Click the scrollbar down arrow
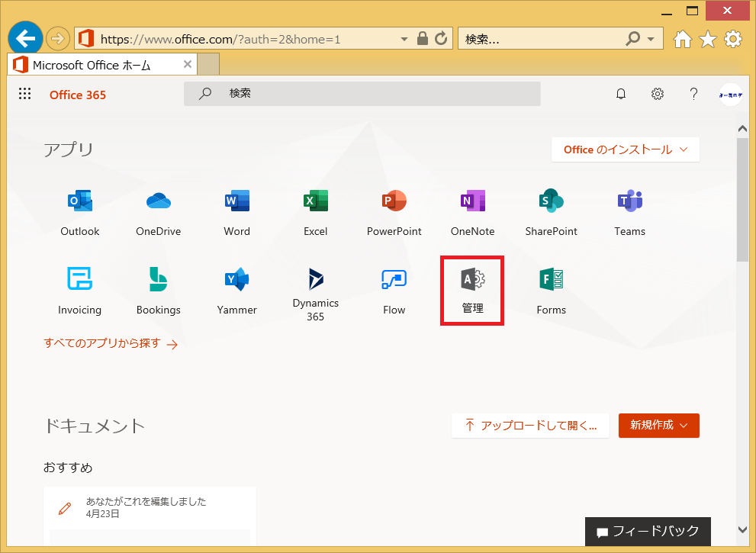 pos(742,529)
